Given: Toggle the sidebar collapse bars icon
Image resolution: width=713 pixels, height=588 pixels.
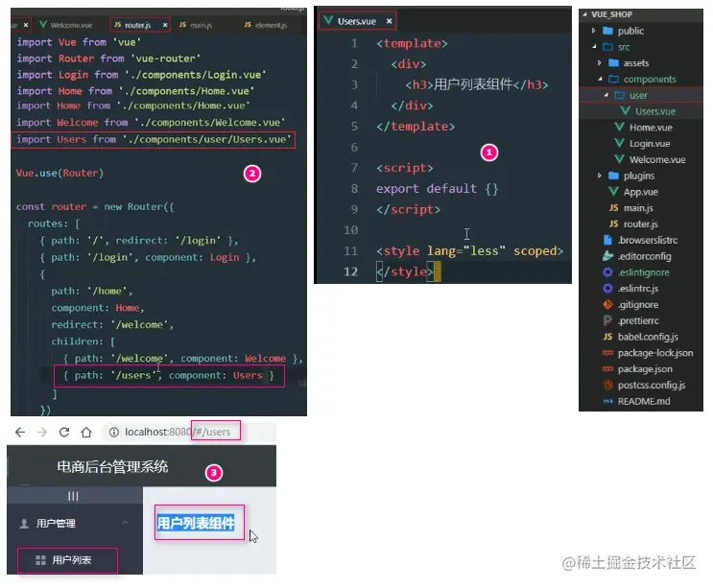Looking at the screenshot, I should click(x=73, y=496).
